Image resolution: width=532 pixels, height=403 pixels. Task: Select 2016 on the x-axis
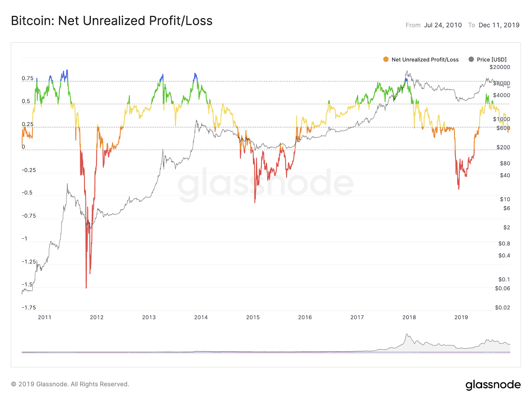pyautogui.click(x=305, y=317)
